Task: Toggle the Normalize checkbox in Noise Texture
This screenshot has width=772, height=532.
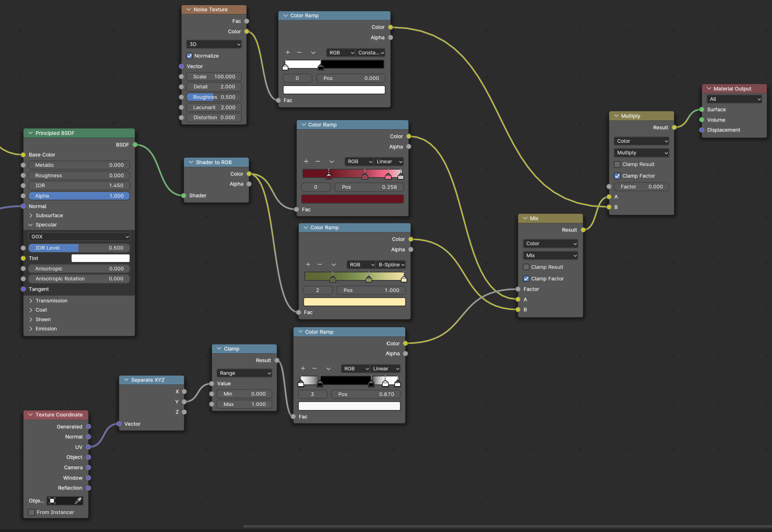Action: tap(190, 56)
